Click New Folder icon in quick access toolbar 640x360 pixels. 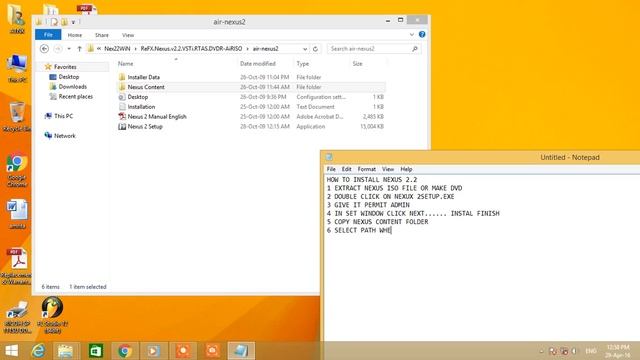tap(64, 22)
